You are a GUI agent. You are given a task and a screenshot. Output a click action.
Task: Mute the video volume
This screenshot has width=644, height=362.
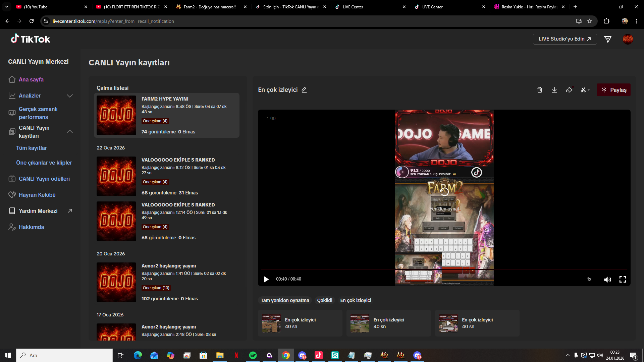(607, 279)
